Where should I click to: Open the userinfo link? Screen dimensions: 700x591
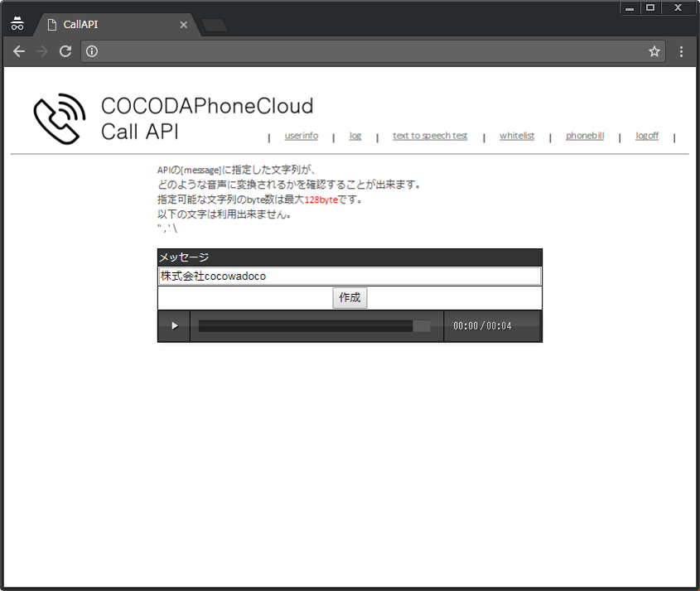pos(302,136)
